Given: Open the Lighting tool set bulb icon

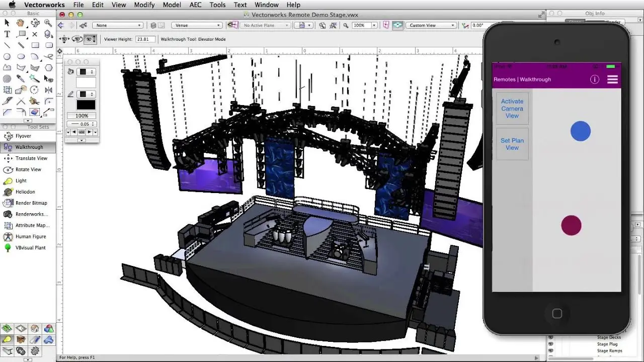Looking at the screenshot, I should 7,340.
